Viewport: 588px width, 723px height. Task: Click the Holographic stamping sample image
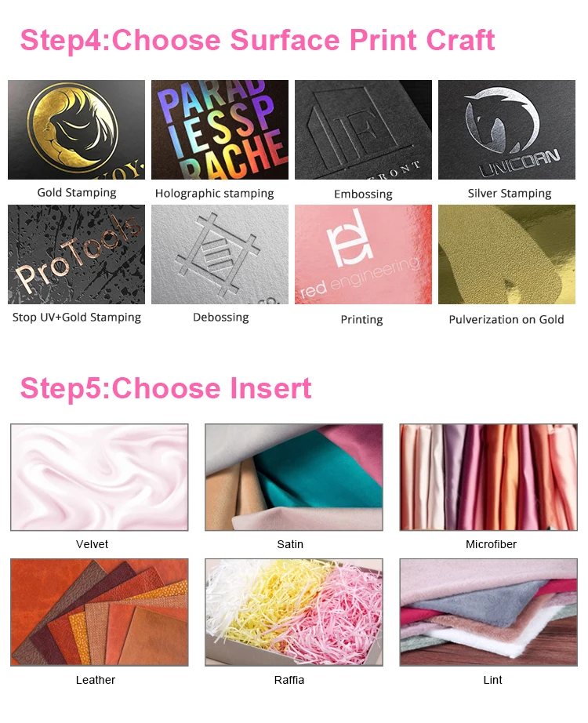pos(220,129)
